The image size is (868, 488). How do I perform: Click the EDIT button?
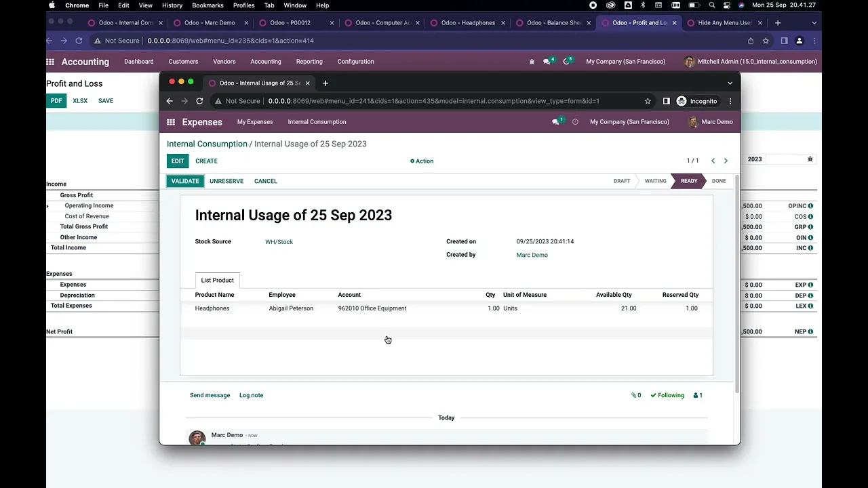point(178,161)
